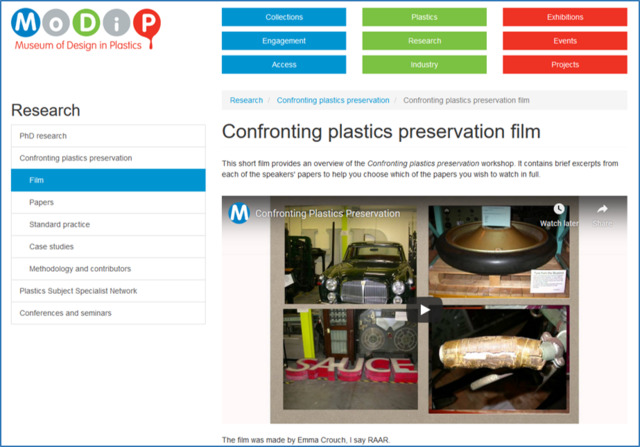Click the MoDiP Museum of Design in Plastics logo

(x=86, y=29)
